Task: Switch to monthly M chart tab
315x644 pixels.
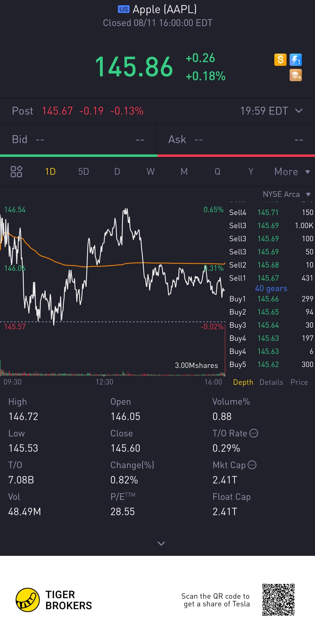Action: click(x=184, y=171)
